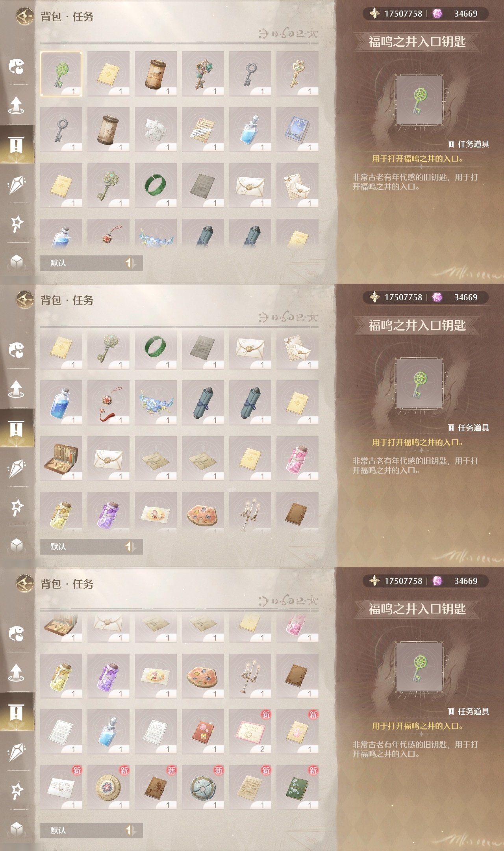
Task: Choose the golden heart-topped key item
Action: [297, 74]
